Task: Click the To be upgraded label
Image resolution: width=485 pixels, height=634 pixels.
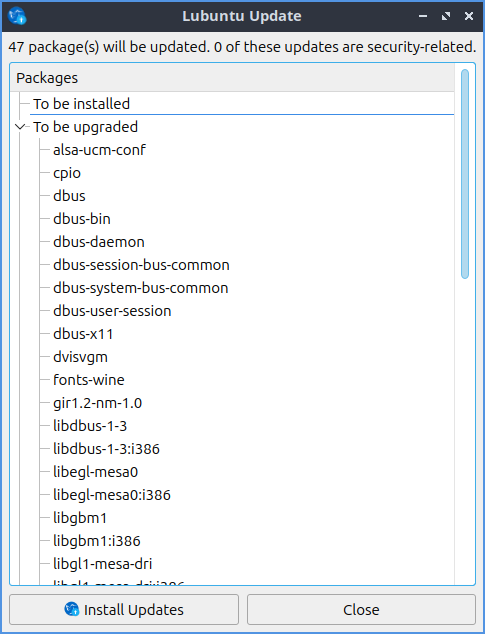Action: tap(85, 127)
